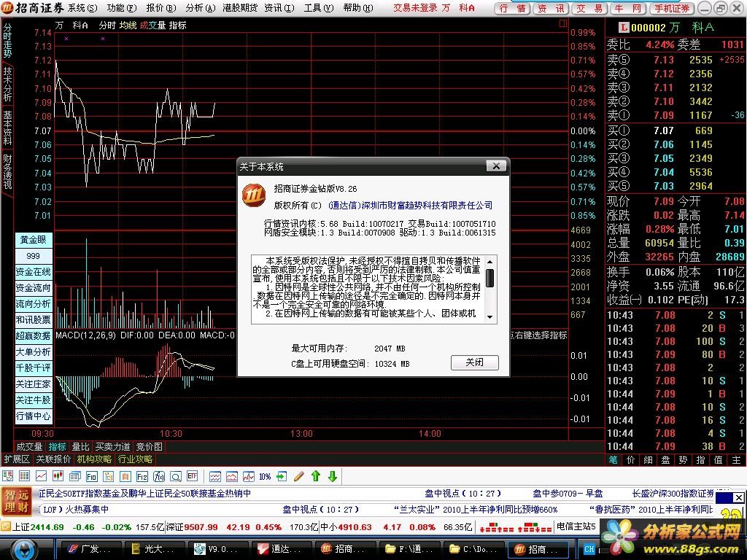Switch to the 量比 tab below chart
747x560 pixels.
[80, 447]
